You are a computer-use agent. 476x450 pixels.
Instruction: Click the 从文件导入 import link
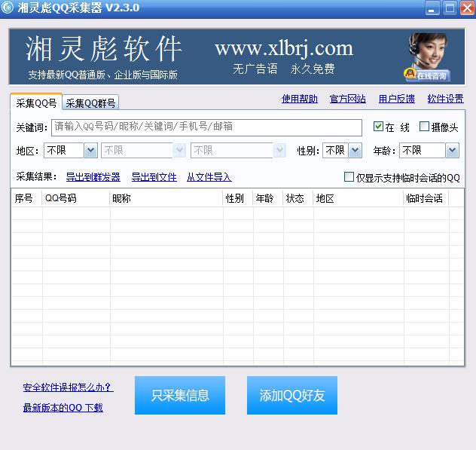(x=209, y=177)
